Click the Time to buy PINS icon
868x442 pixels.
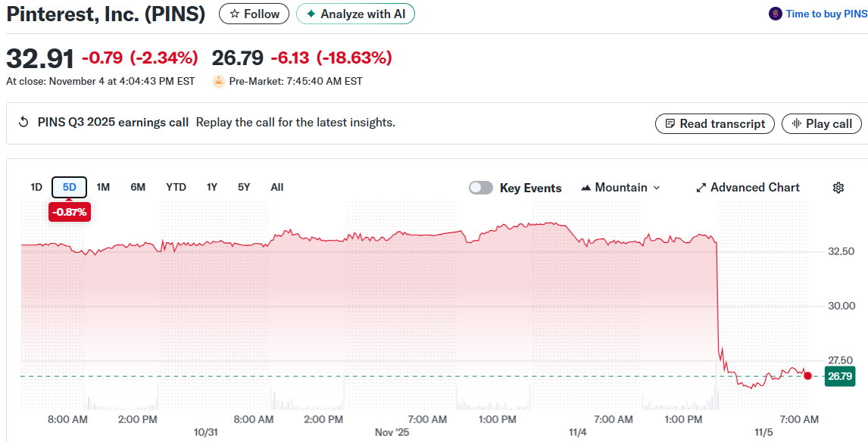775,14
